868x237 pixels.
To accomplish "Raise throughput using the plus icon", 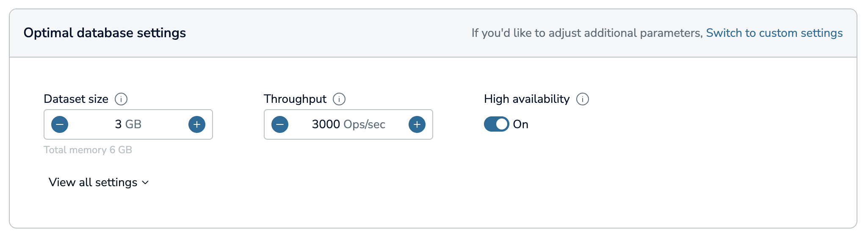I will tap(417, 124).
